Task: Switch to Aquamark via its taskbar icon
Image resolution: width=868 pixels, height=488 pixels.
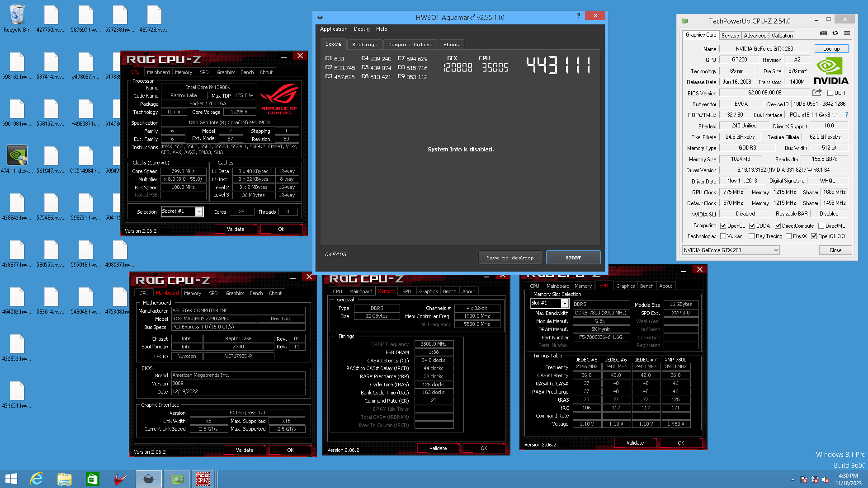Action: coord(149,479)
